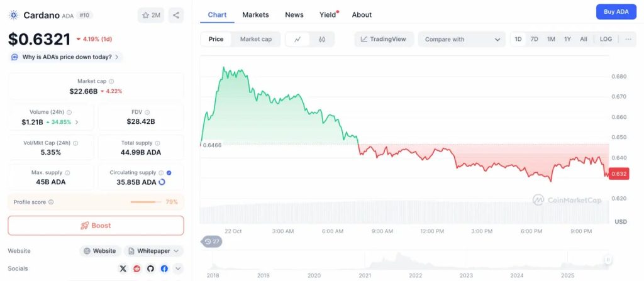Expand the Whitepaper dropdown

point(153,251)
